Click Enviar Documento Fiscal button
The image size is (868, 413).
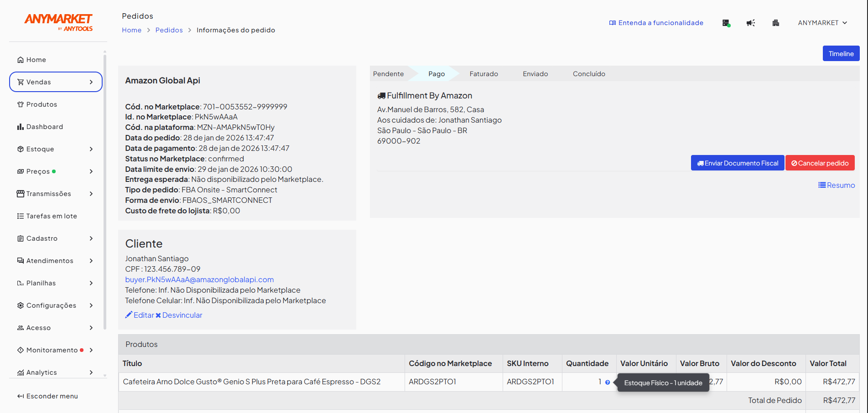click(x=738, y=163)
